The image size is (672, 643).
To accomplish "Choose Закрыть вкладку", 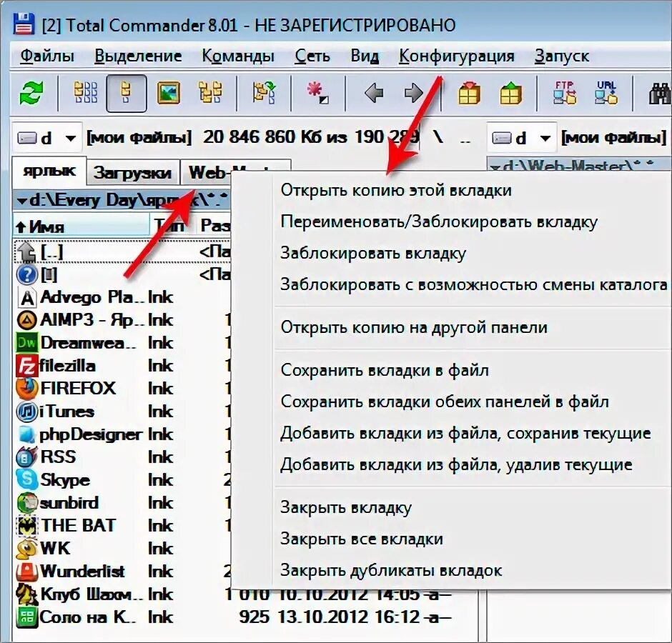I will coord(451,508).
